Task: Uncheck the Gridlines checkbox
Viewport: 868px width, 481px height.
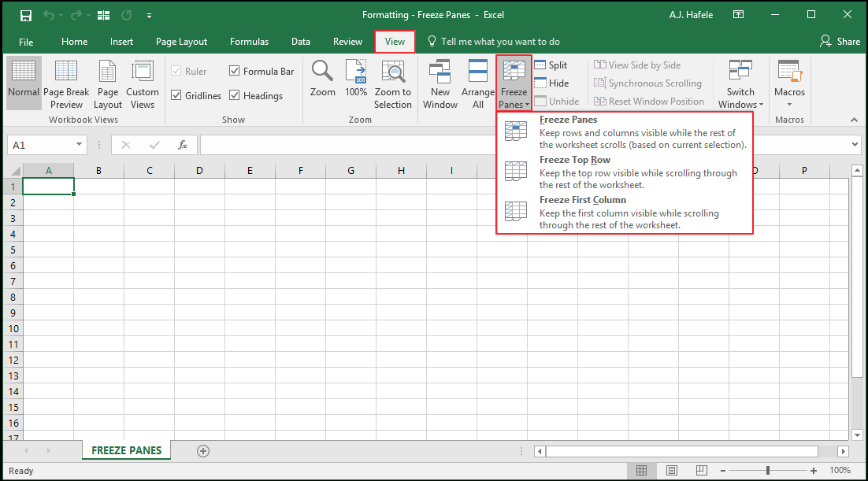Action: pyautogui.click(x=196, y=96)
